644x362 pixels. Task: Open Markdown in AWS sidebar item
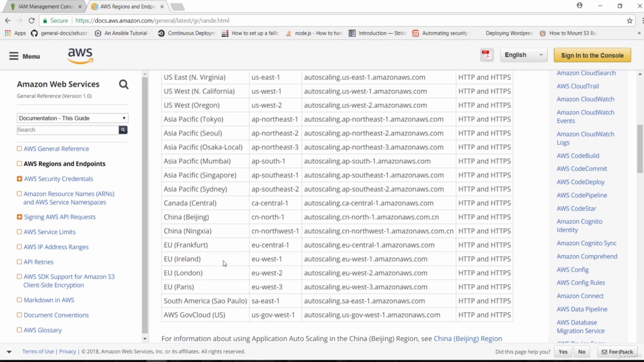[49, 300]
